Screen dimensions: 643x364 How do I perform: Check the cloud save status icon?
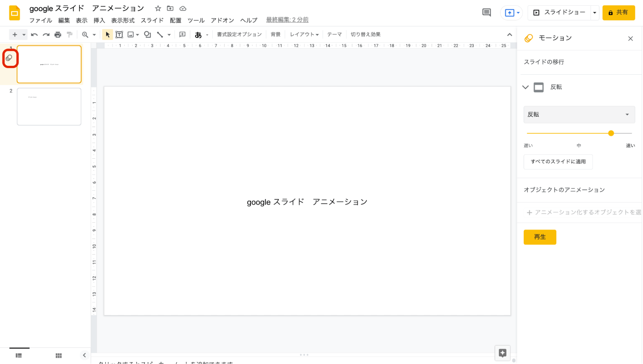point(183,8)
